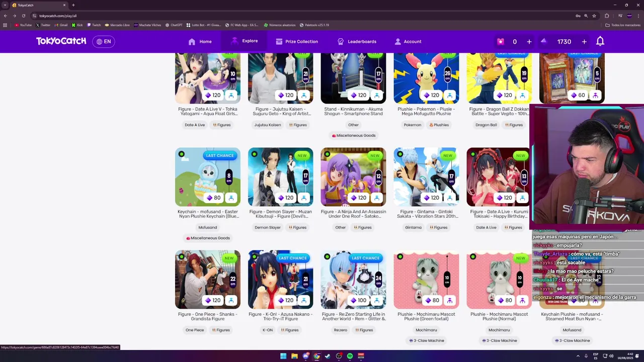Click Miscellaneous Goods tag under Akuma Shogun stand
This screenshot has width=644, height=362.
click(354, 135)
